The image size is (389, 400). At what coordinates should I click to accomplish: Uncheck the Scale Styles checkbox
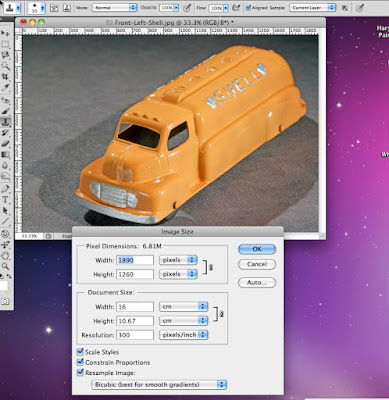[80, 352]
